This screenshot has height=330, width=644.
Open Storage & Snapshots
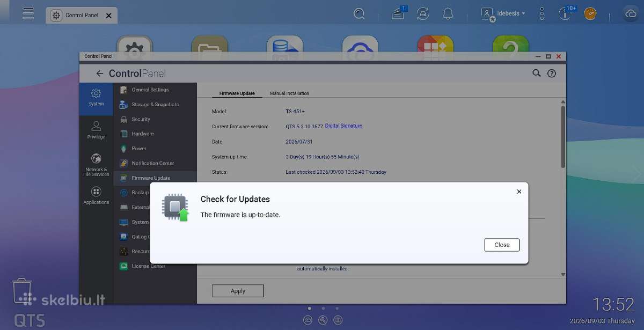[155, 105]
